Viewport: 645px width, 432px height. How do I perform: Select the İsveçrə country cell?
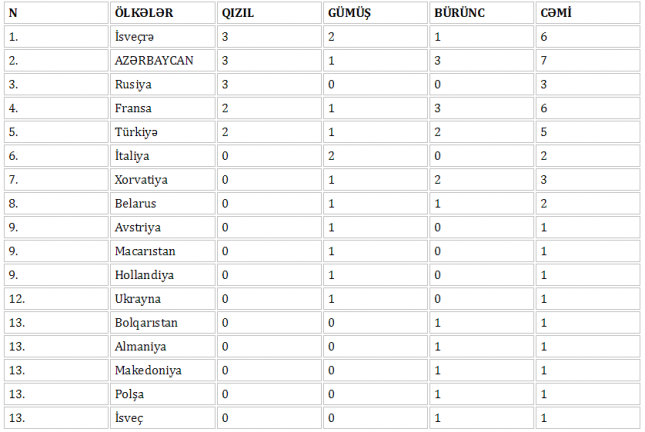pos(136,37)
